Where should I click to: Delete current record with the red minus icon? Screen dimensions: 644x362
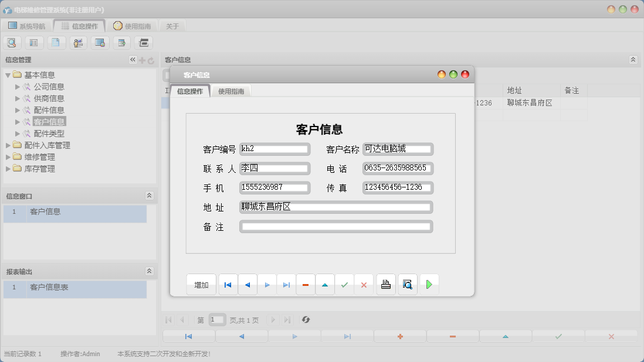click(306, 284)
